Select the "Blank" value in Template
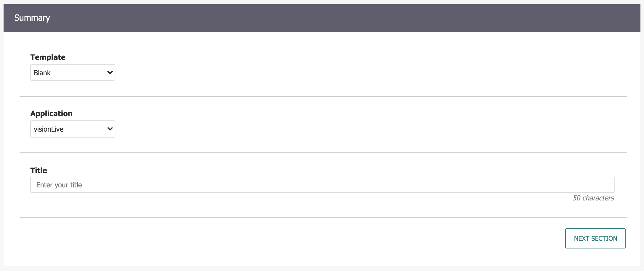644x271 pixels. [x=42, y=73]
